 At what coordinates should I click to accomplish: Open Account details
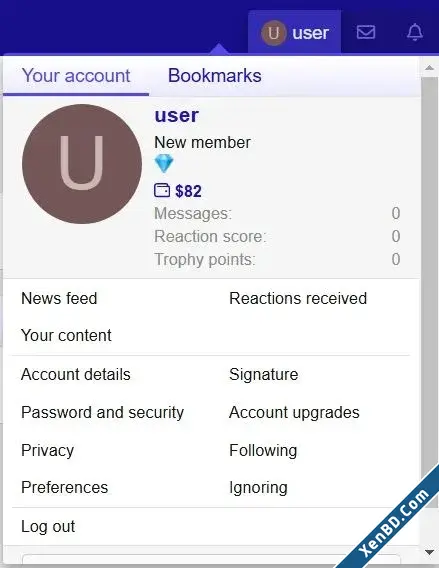(x=76, y=375)
